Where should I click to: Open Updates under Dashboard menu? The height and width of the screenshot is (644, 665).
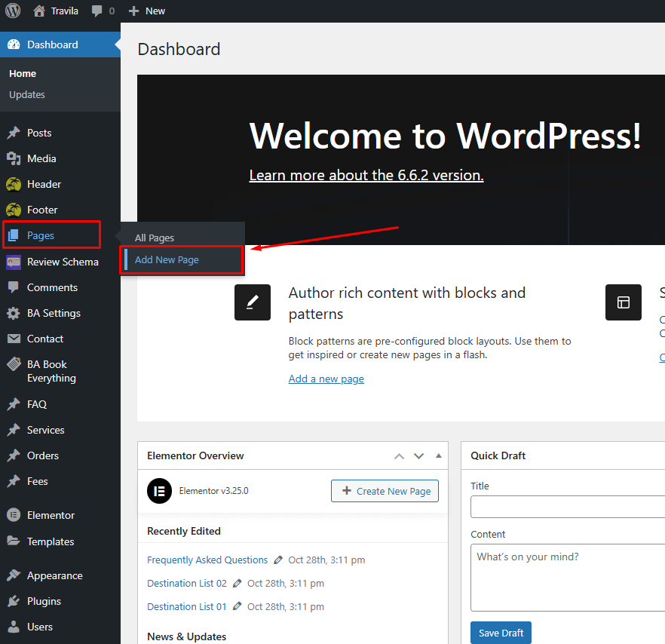coord(27,94)
